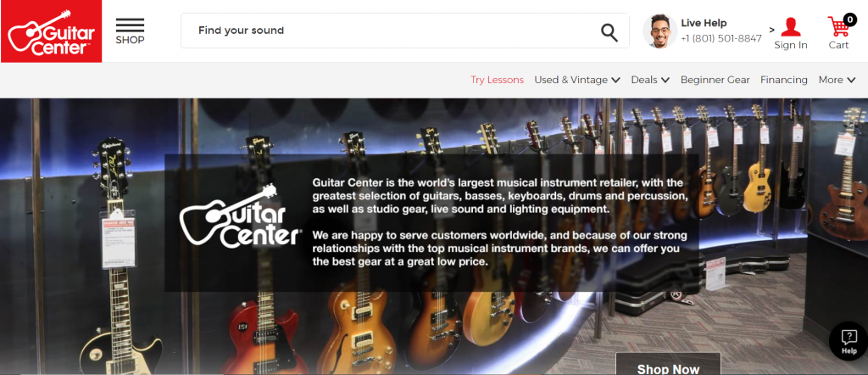This screenshot has width=868, height=375.
Task: Expand the Used & Vintage dropdown
Action: pos(576,80)
